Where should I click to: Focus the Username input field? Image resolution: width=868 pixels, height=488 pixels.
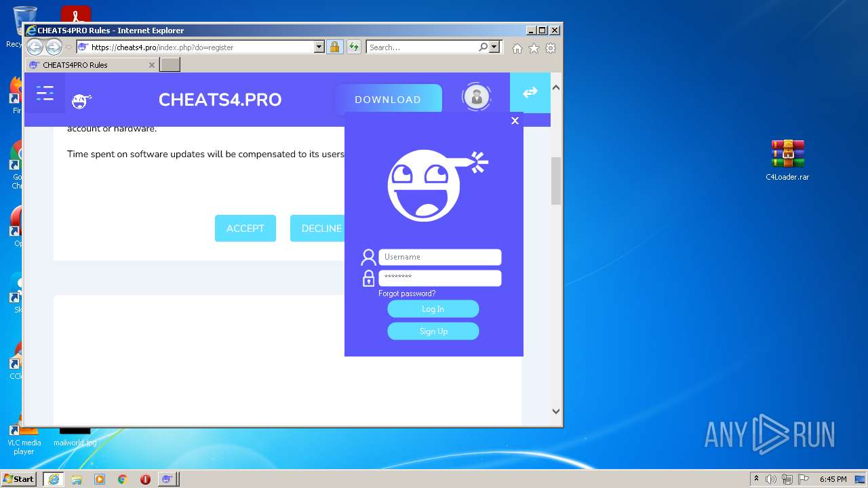tap(440, 257)
